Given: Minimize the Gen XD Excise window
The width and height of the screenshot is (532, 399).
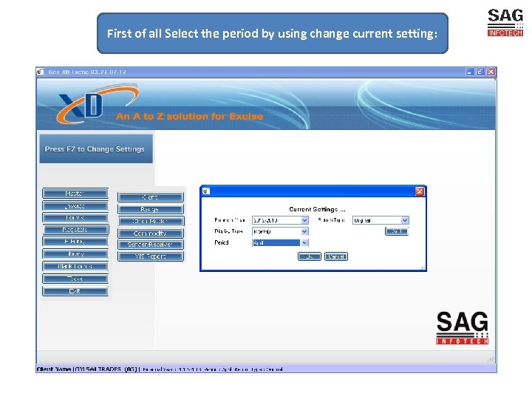Looking at the screenshot, I should (470, 72).
